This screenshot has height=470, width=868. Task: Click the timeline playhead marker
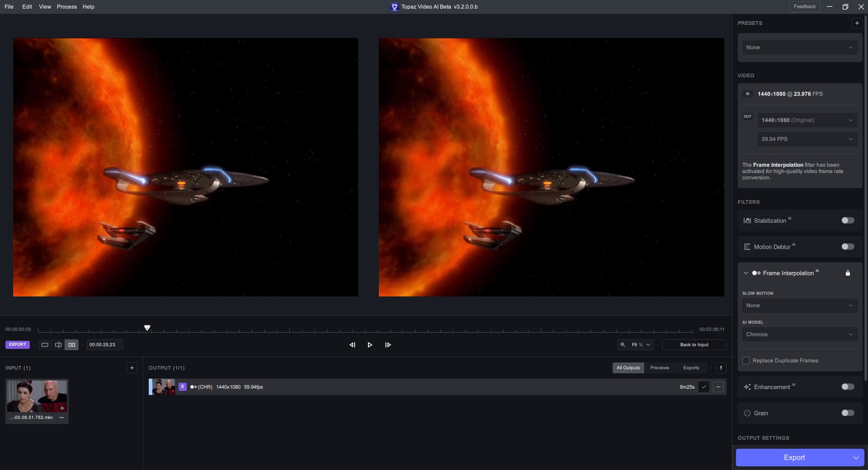click(x=147, y=328)
